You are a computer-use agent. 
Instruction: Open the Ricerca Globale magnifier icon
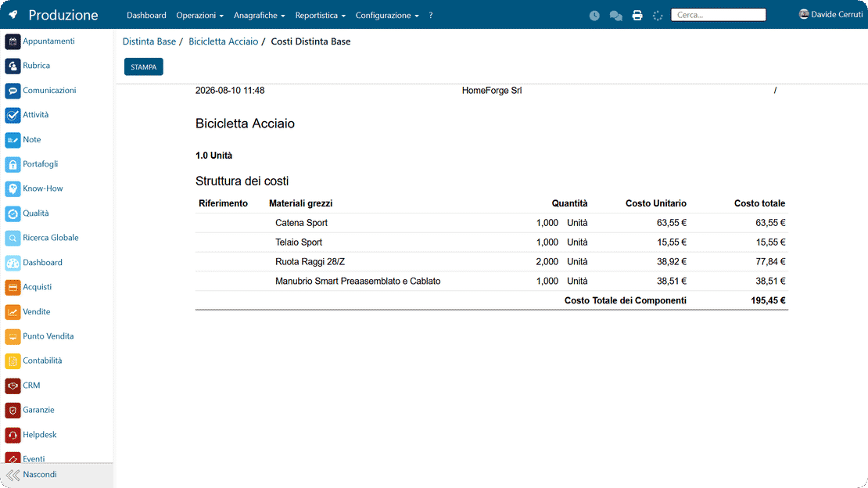pyautogui.click(x=13, y=239)
